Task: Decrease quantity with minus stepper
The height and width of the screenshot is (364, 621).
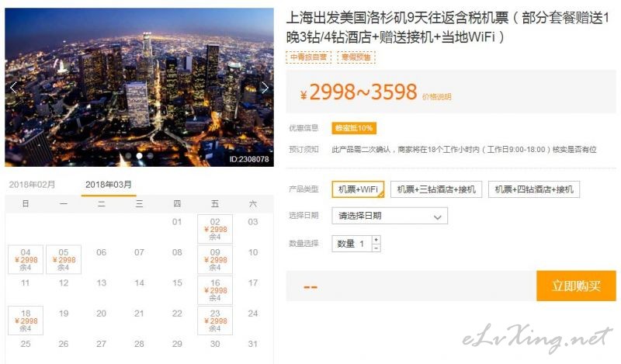Action: pos(376,248)
